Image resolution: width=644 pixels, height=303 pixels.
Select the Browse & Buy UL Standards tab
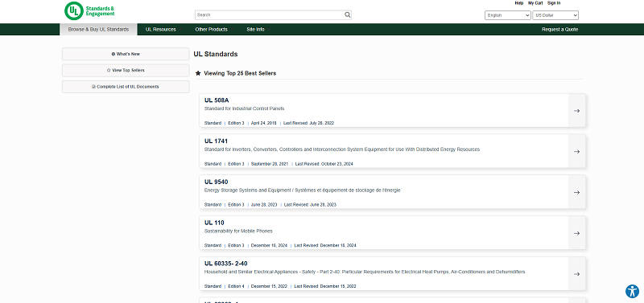98,30
